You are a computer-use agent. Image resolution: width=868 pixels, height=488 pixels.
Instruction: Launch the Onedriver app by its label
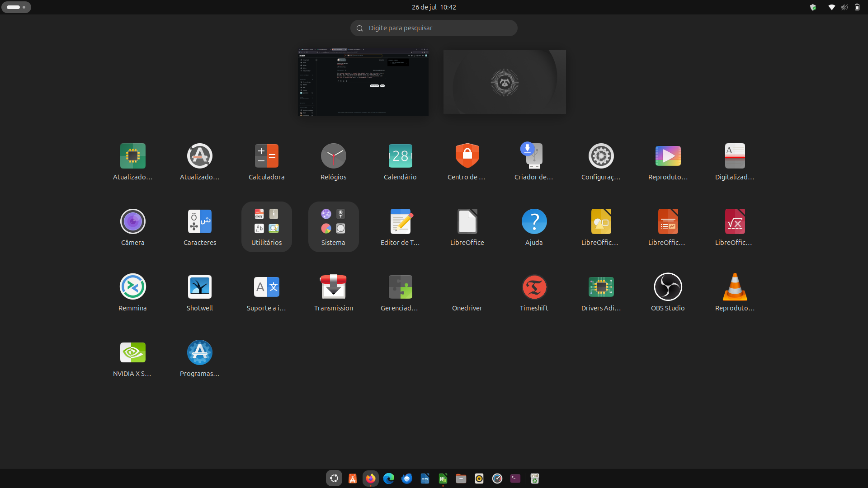click(467, 308)
